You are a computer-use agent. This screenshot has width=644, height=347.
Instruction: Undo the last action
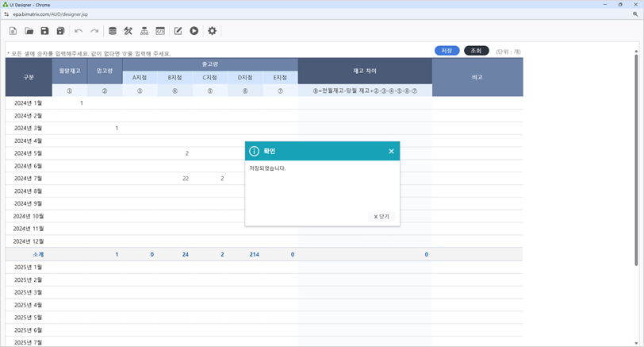tap(79, 31)
